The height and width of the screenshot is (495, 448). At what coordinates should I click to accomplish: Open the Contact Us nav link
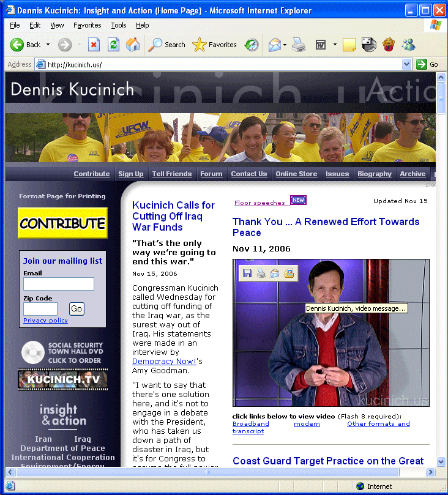pyautogui.click(x=248, y=174)
